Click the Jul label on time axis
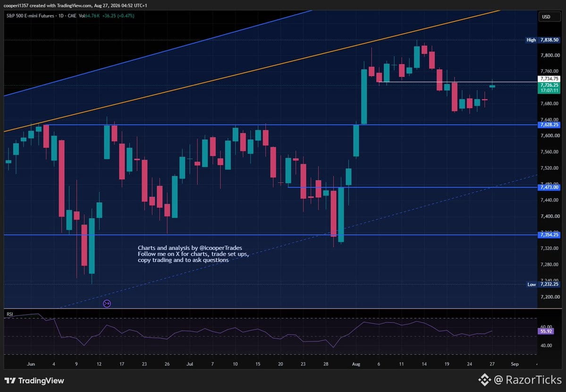Screen dimensions: 566x392 190,364
